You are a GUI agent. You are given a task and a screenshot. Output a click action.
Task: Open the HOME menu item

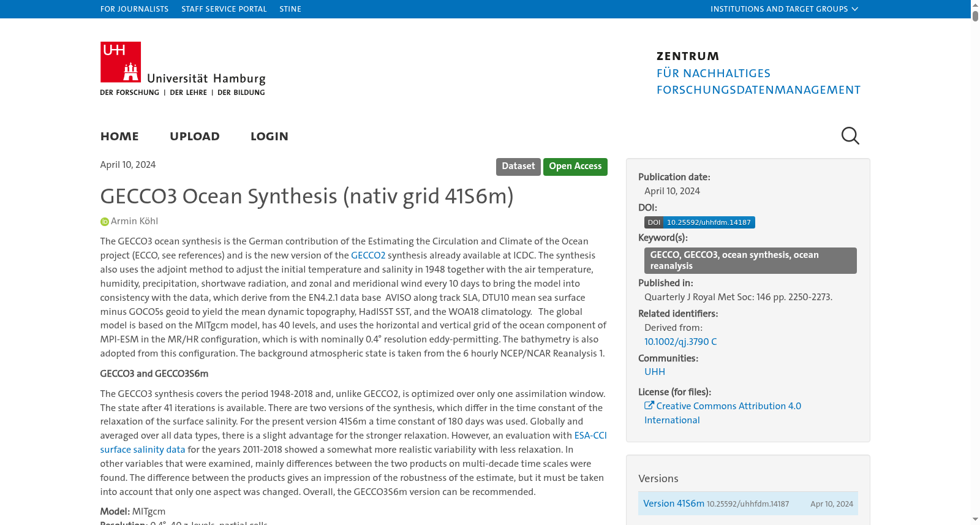(x=119, y=137)
